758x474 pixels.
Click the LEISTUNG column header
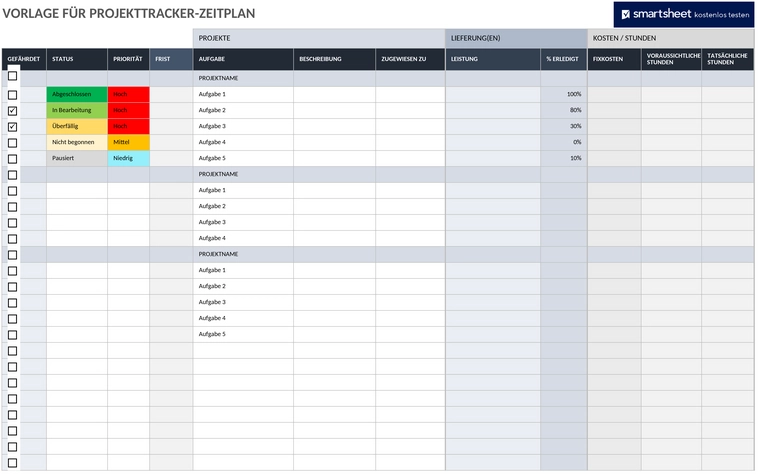pyautogui.click(x=493, y=59)
